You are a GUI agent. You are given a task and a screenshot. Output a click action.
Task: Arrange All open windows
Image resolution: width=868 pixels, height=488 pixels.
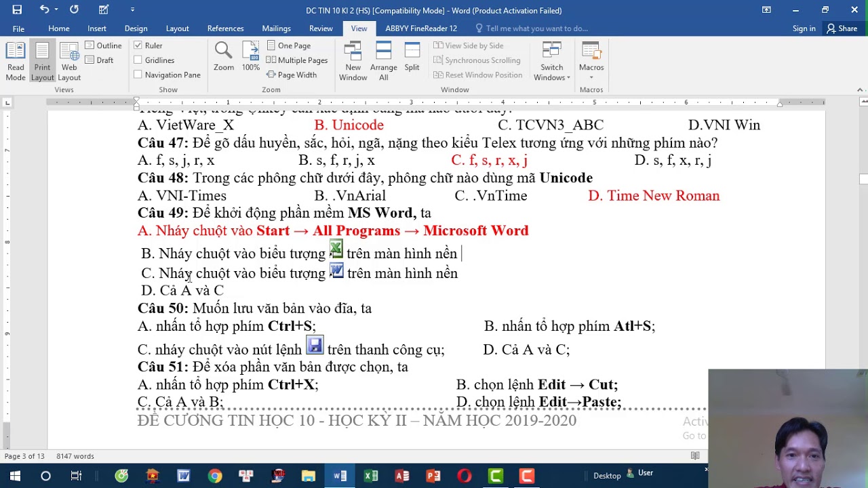(384, 62)
